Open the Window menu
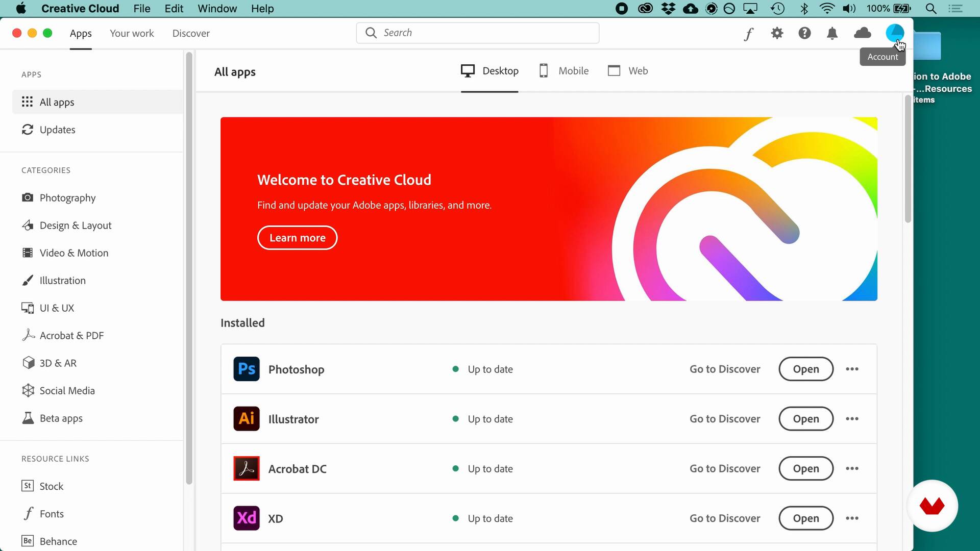This screenshot has height=551, width=980. [217, 9]
